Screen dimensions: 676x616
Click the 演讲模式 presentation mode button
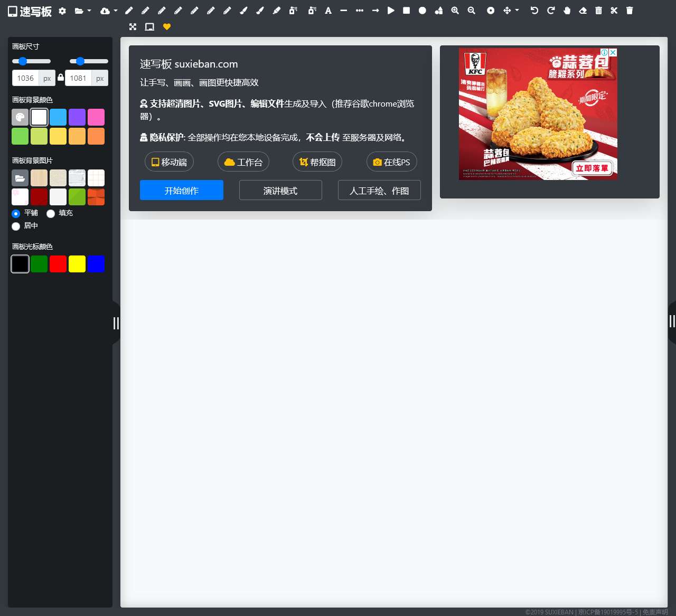pos(280,190)
